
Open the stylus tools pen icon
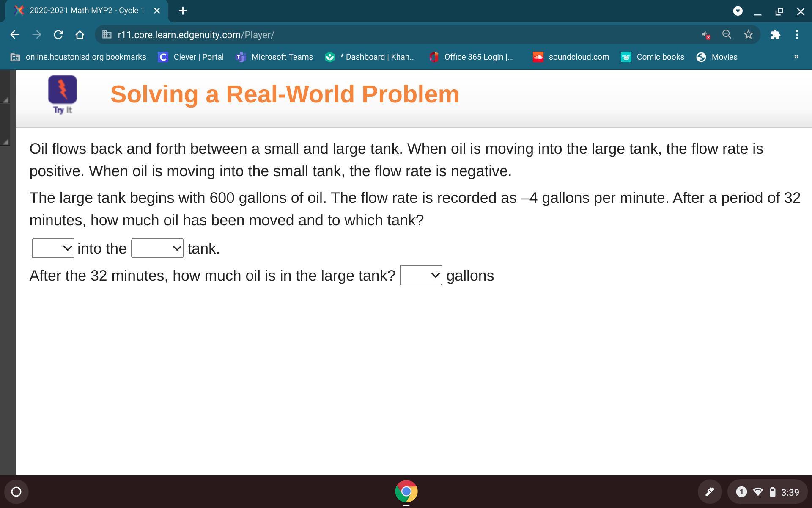[710, 492]
